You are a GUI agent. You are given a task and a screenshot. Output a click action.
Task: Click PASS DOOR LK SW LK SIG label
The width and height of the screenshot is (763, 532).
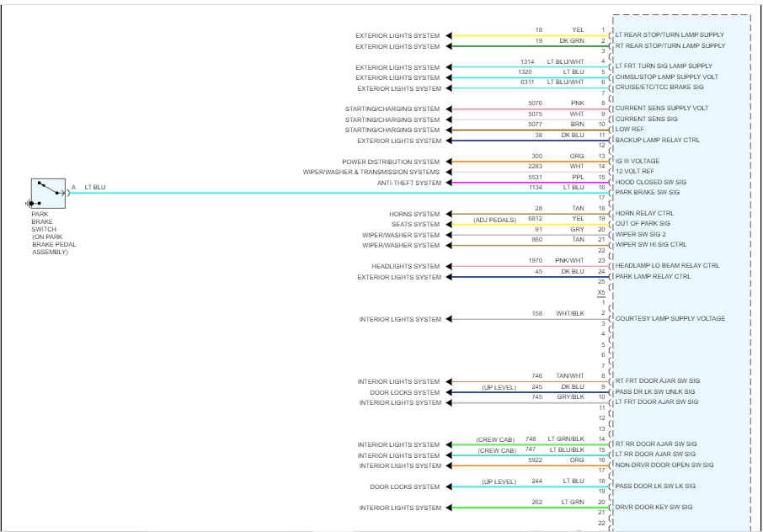(655, 487)
